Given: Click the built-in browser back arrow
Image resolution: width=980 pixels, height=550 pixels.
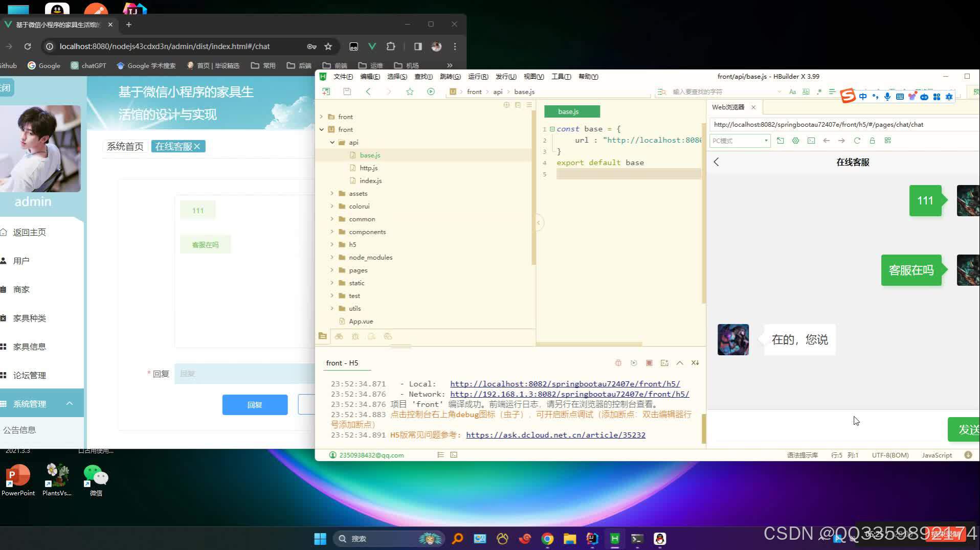Looking at the screenshot, I should (x=826, y=141).
